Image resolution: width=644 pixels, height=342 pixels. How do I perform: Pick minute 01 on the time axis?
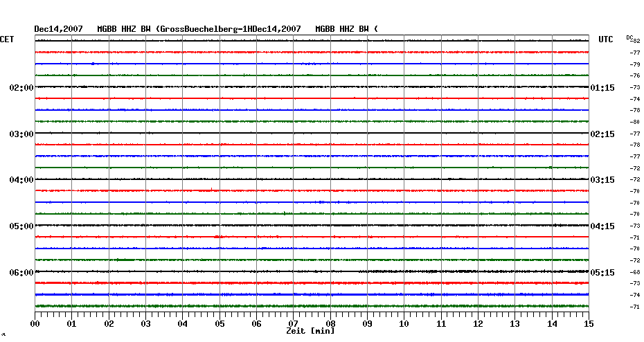71,324
